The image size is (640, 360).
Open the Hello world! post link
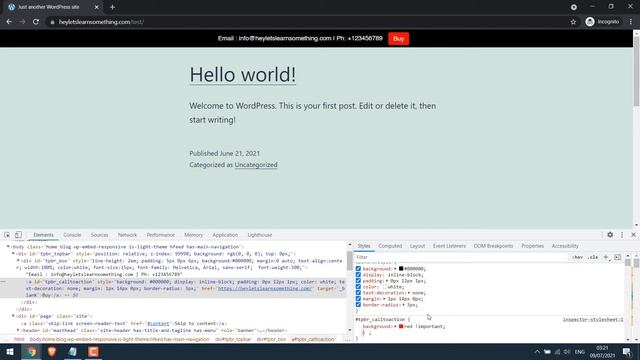[242, 75]
